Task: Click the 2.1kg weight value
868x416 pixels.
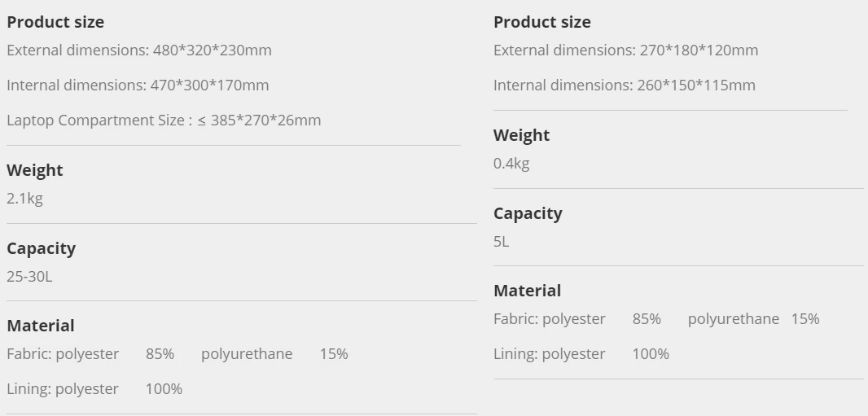Action: click(x=24, y=199)
